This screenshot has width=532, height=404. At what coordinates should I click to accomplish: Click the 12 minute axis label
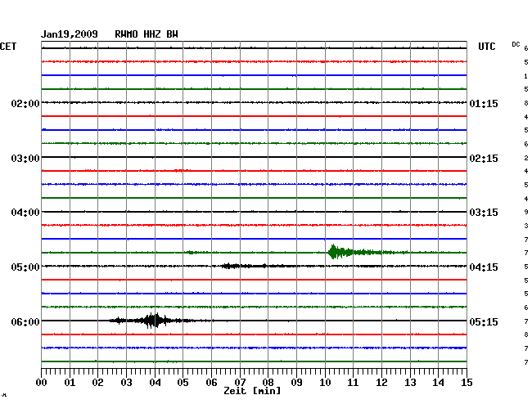point(381,383)
